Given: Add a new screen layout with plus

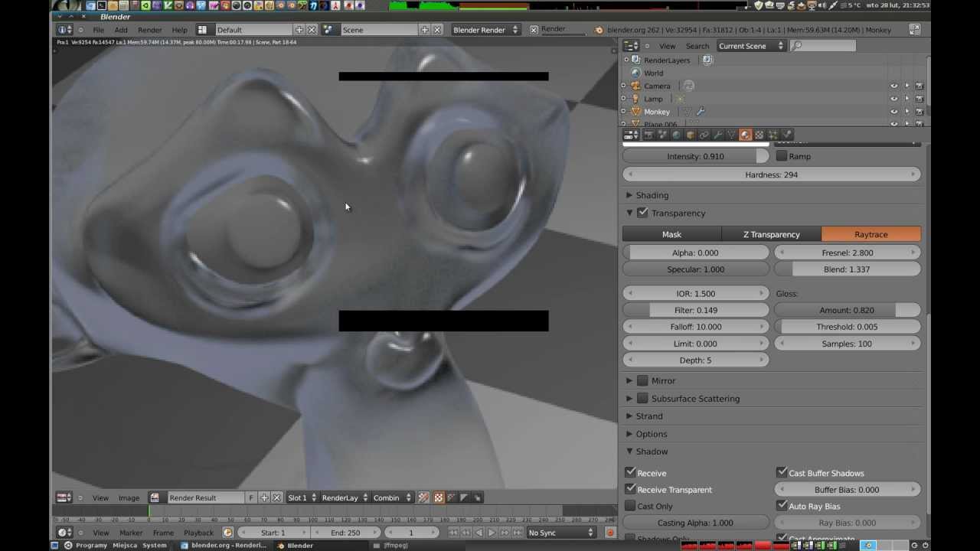Looking at the screenshot, I should pyautogui.click(x=299, y=30).
